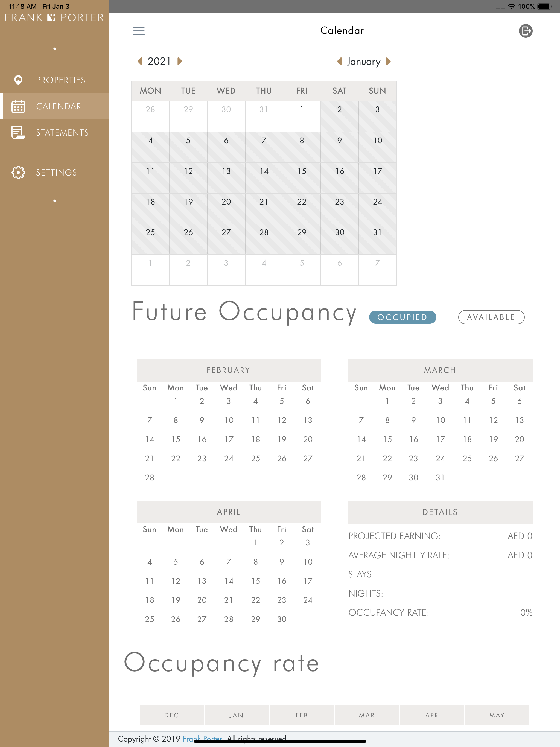
Task: Go to next month arrow
Action: pyautogui.click(x=389, y=61)
